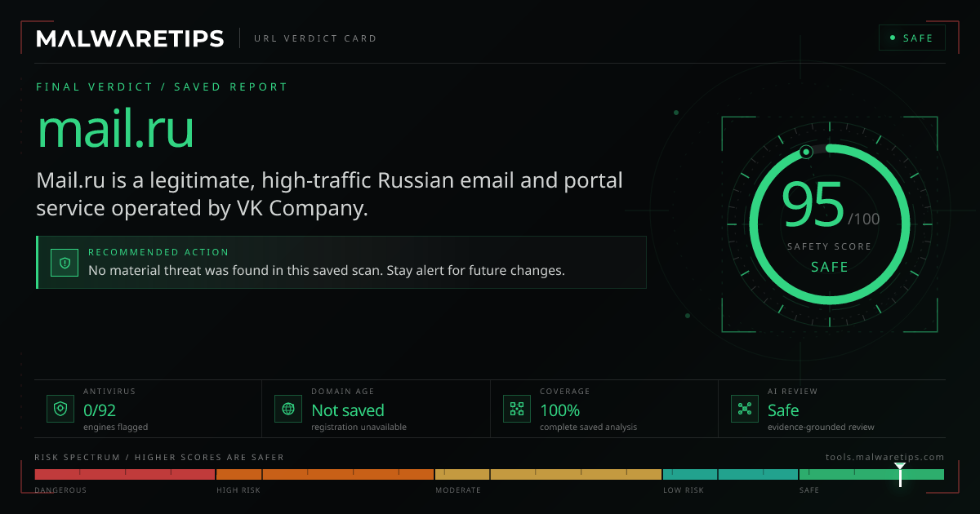The width and height of the screenshot is (980, 514).
Task: Click the Coverage grid icon
Action: tap(516, 409)
